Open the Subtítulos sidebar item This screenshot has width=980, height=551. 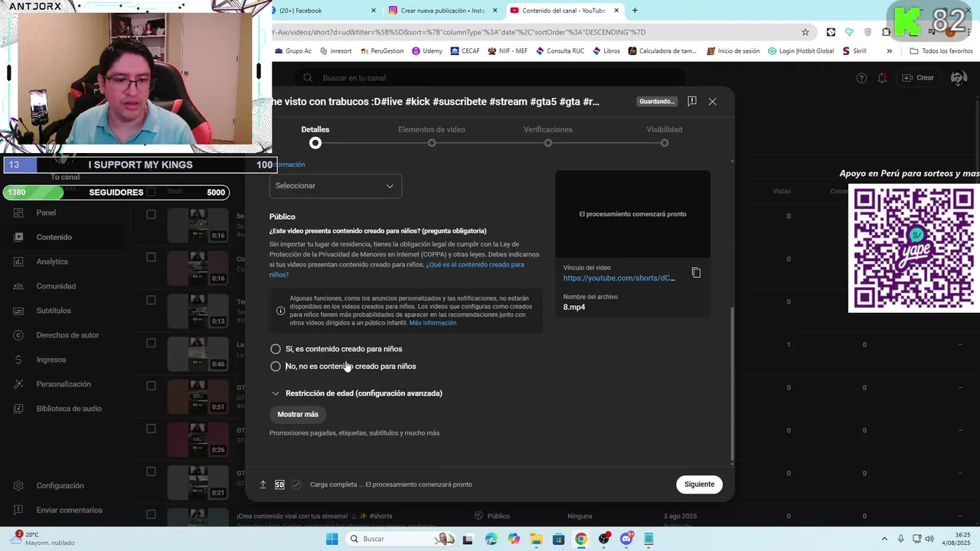click(x=54, y=311)
